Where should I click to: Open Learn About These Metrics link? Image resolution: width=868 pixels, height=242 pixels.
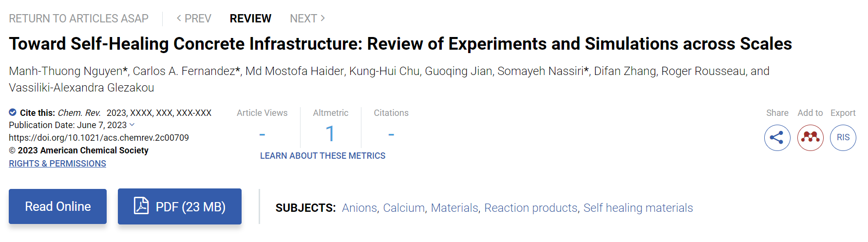coord(322,156)
